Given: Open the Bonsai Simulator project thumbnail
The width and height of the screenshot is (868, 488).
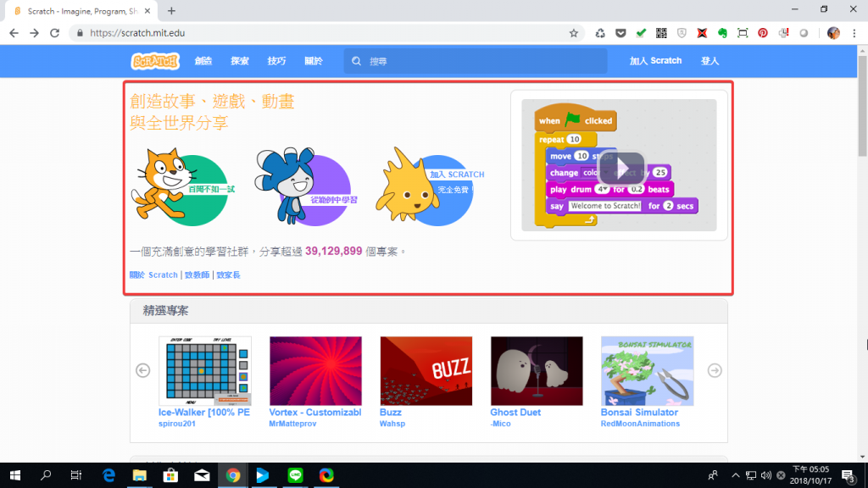Looking at the screenshot, I should [x=647, y=371].
